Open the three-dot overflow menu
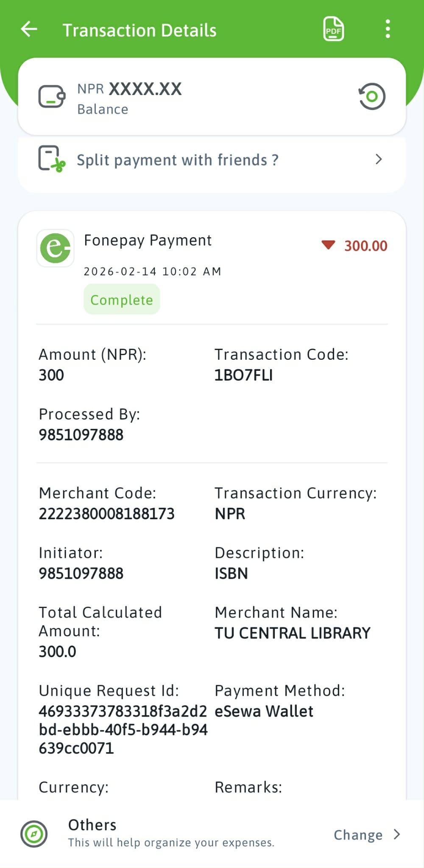 coord(388,29)
